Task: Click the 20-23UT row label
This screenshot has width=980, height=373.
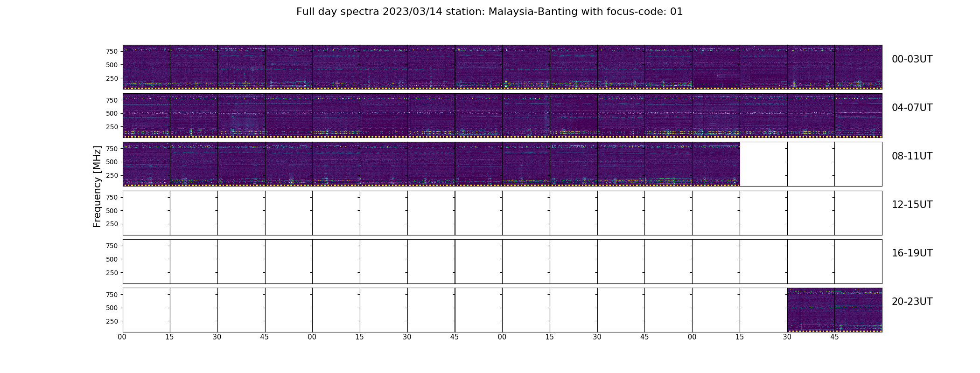Action: (x=912, y=302)
